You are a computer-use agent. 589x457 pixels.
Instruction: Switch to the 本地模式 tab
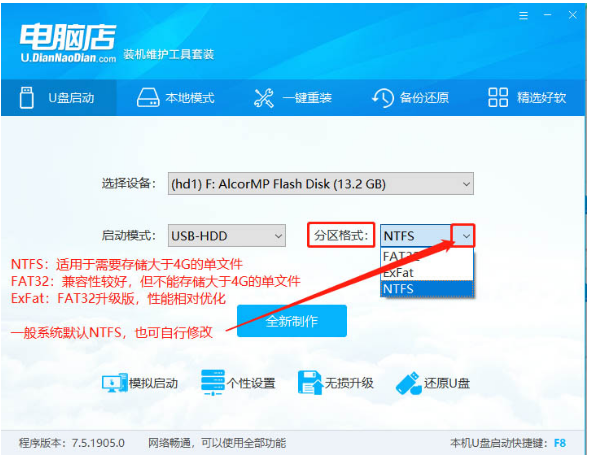click(x=175, y=98)
